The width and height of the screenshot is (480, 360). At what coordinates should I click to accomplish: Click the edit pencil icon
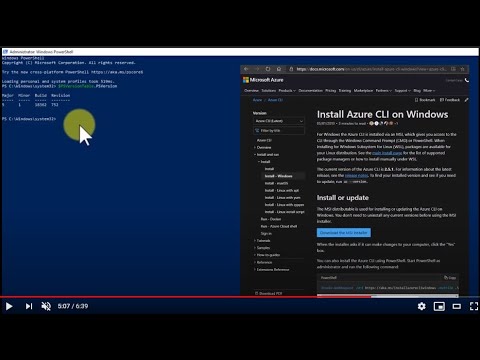pos(466,100)
